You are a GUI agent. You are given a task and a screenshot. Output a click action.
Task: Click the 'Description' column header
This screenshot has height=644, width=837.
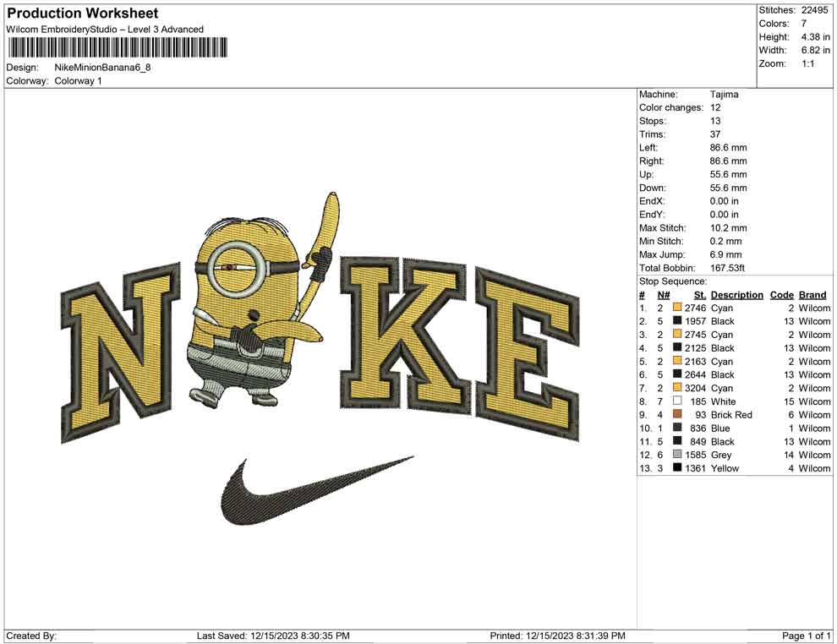click(736, 294)
